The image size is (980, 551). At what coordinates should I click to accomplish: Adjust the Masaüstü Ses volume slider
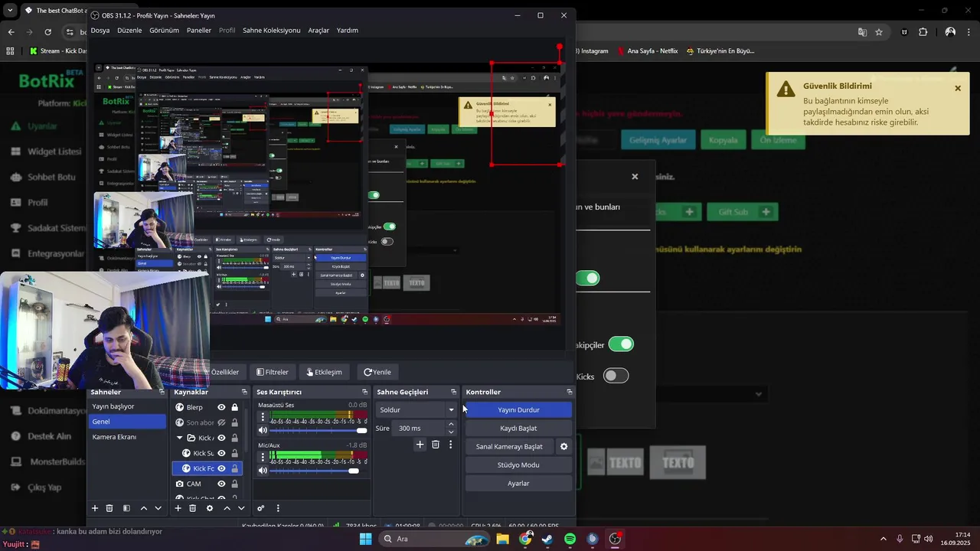318,430
